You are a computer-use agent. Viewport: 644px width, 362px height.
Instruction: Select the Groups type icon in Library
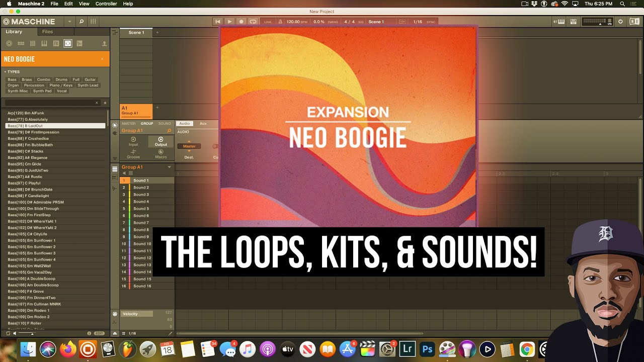[21, 44]
